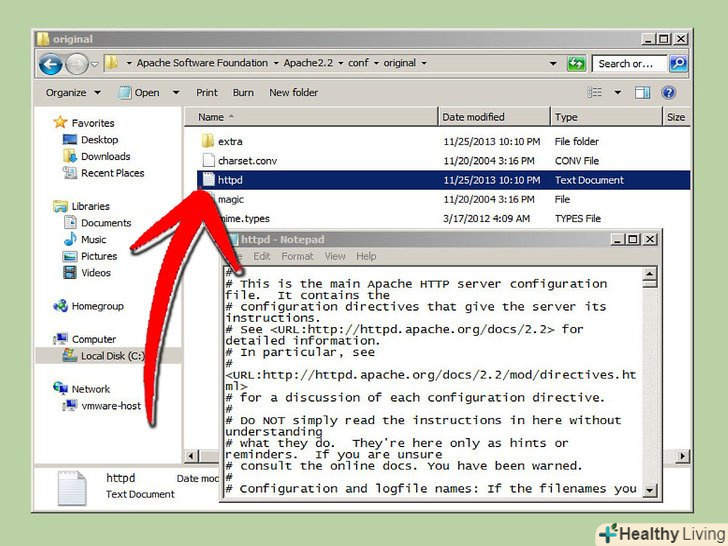Select the magic file row
The height and width of the screenshot is (546, 728).
(443, 199)
